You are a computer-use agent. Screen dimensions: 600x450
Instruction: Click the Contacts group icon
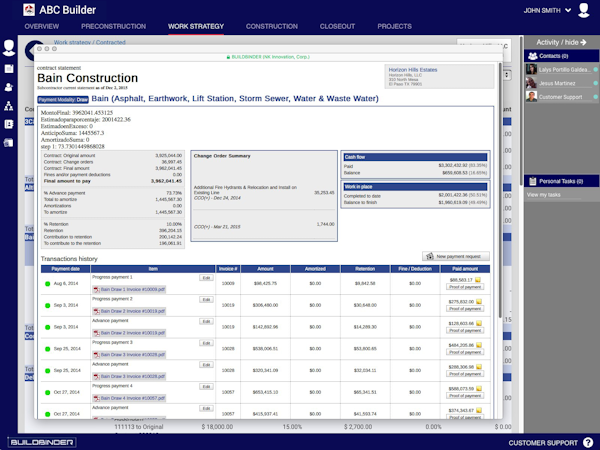pyautogui.click(x=534, y=56)
